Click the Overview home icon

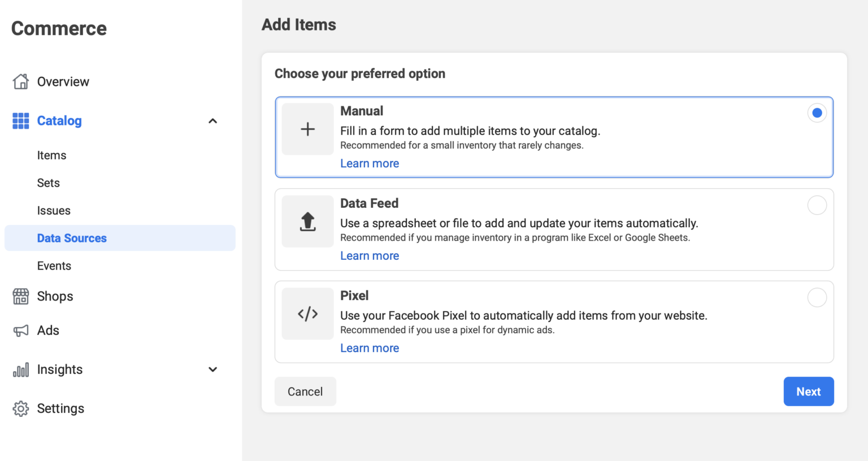point(21,82)
